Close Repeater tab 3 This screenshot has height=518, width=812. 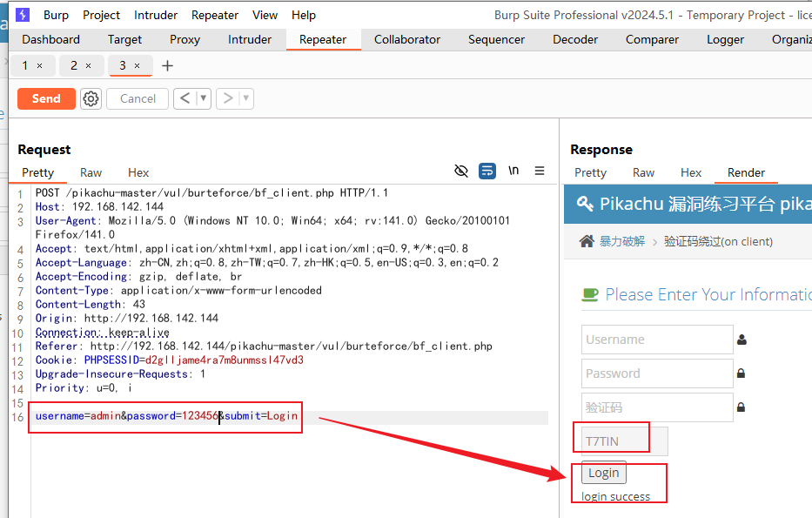coord(138,66)
